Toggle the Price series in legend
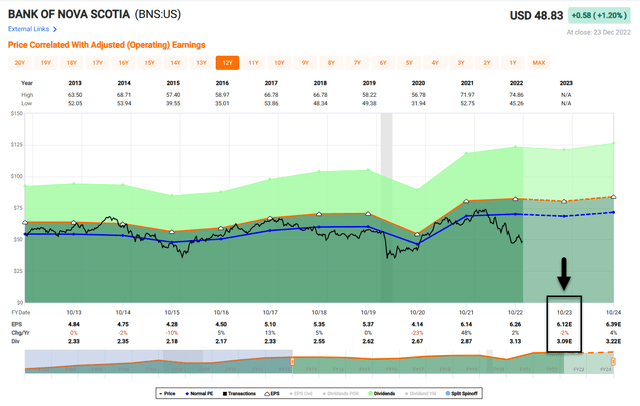 point(167,393)
